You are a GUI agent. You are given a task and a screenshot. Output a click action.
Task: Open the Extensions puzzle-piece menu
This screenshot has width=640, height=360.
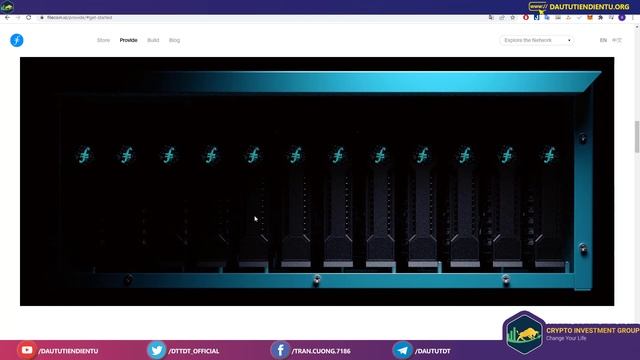pos(600,18)
